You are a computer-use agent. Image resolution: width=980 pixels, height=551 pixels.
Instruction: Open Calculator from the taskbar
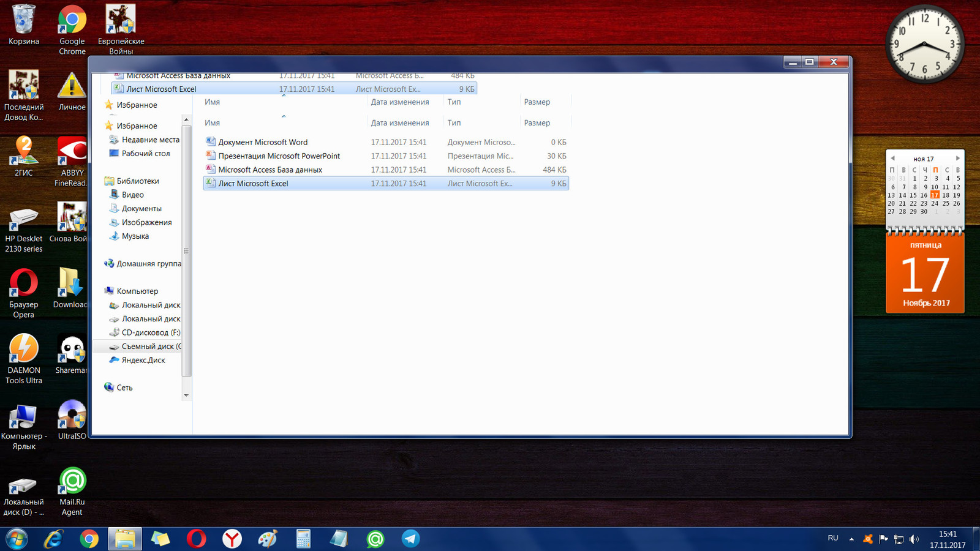(303, 539)
